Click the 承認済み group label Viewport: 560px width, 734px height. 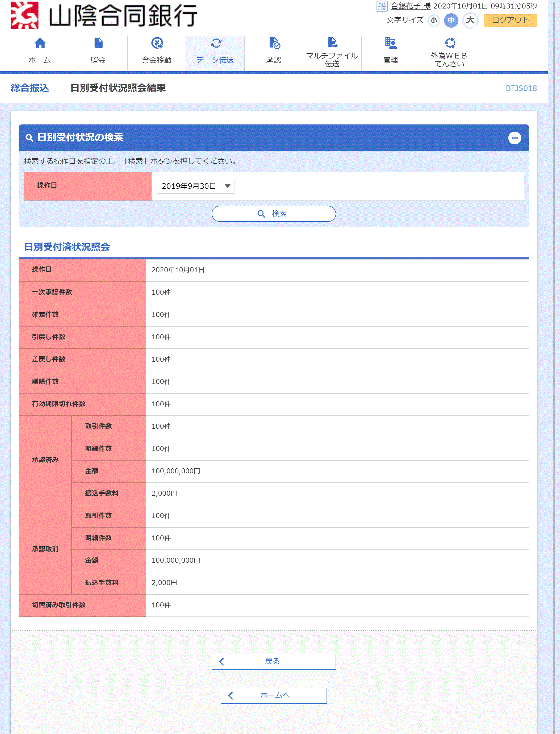(x=45, y=460)
